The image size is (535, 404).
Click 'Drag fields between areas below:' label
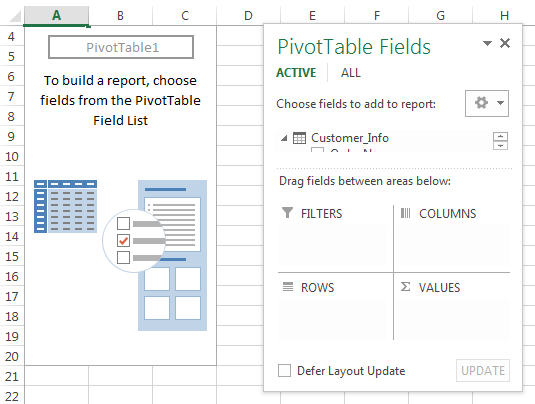pos(365,181)
